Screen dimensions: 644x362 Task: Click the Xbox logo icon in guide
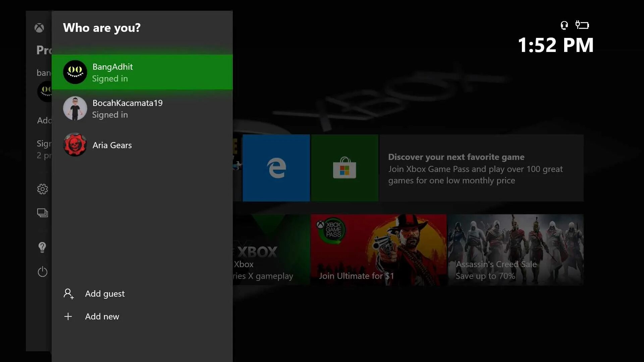click(x=39, y=28)
